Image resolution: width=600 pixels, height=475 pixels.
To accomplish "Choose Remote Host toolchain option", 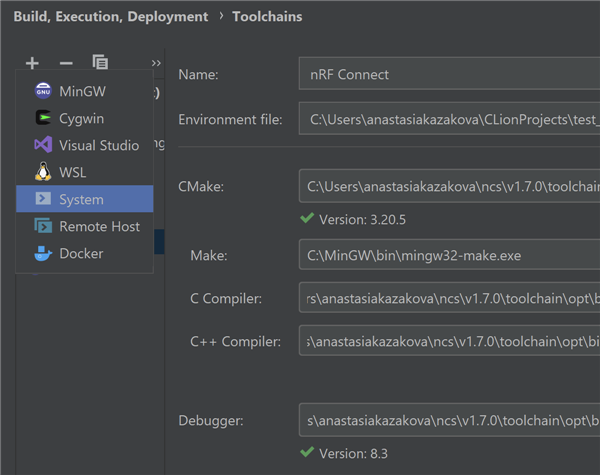I will click(x=99, y=226).
